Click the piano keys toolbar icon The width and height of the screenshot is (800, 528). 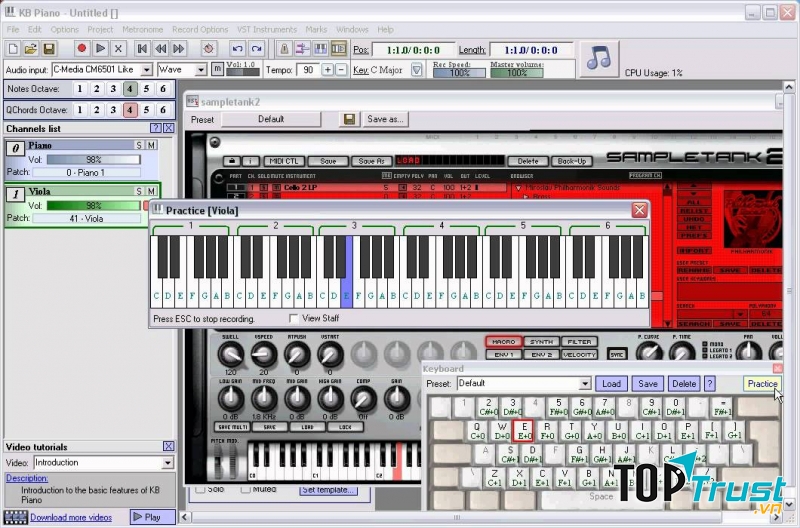click(320, 49)
